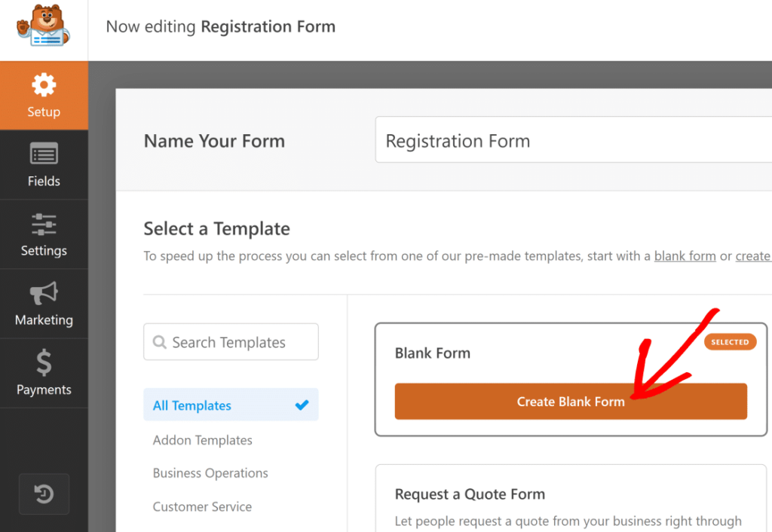Image resolution: width=772 pixels, height=532 pixels.
Task: Select the Business Operations category
Action: click(x=210, y=473)
